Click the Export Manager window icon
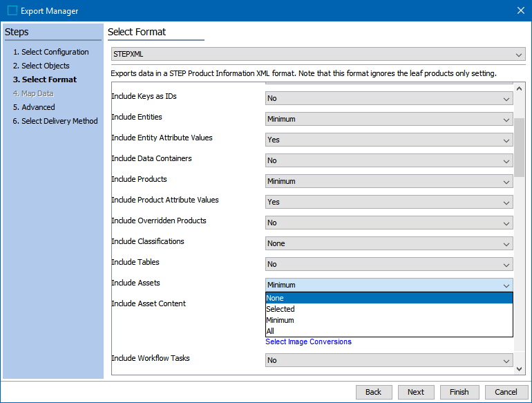532x403 pixels. (12, 10)
